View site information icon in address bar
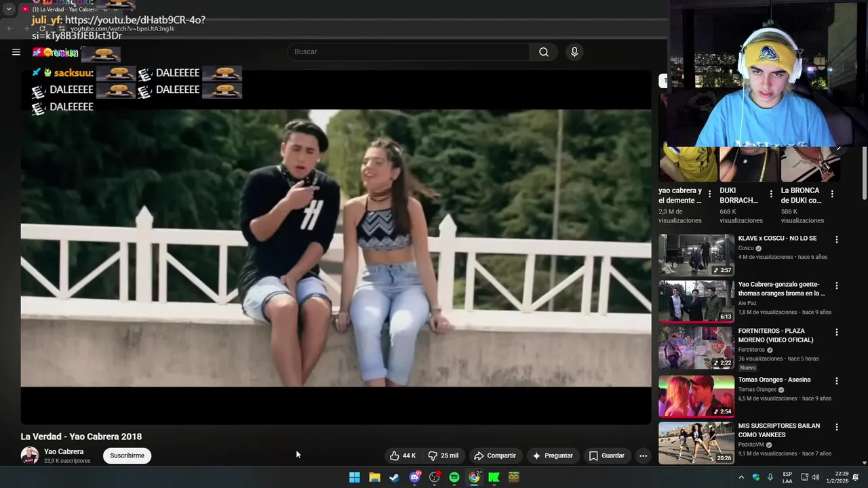Screen dimensions: 868x488 click(x=61, y=28)
